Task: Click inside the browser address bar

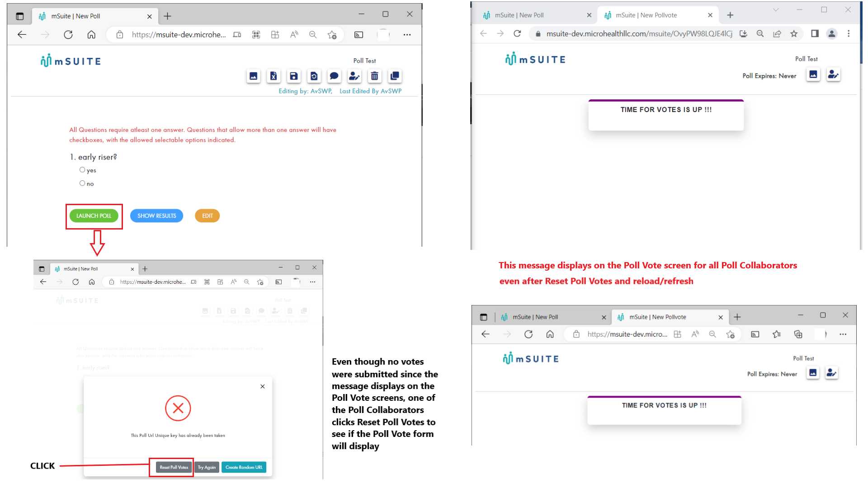Action: click(633, 33)
